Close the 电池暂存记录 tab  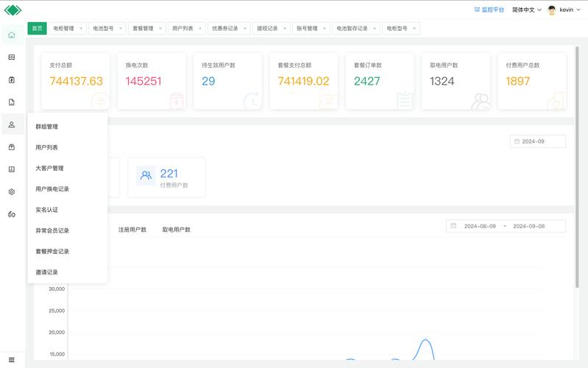tap(375, 29)
